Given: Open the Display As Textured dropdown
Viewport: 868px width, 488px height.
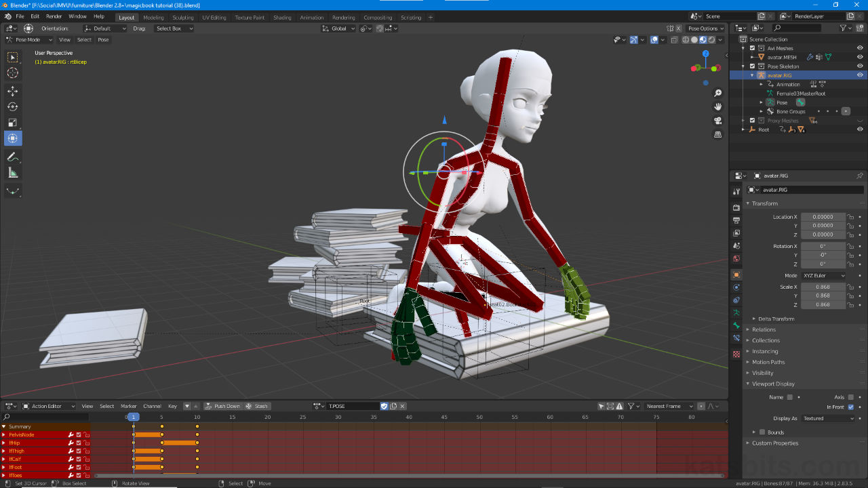Looking at the screenshot, I should pos(829,418).
